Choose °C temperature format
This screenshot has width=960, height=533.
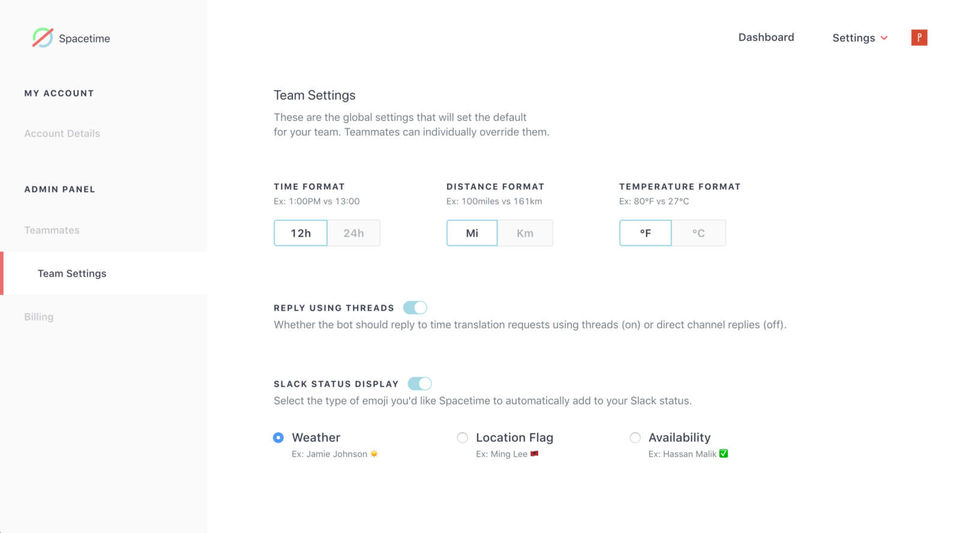(699, 233)
